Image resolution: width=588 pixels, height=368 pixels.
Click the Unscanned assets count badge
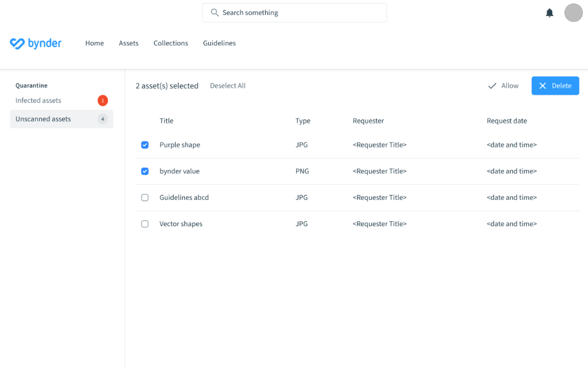coord(103,119)
